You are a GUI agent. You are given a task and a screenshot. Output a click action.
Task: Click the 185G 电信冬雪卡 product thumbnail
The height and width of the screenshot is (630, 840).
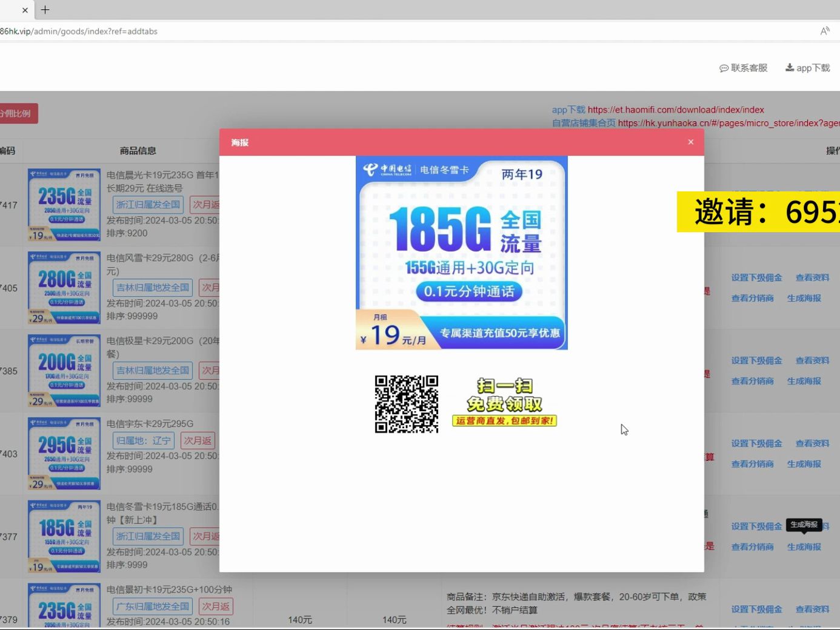coord(64,537)
